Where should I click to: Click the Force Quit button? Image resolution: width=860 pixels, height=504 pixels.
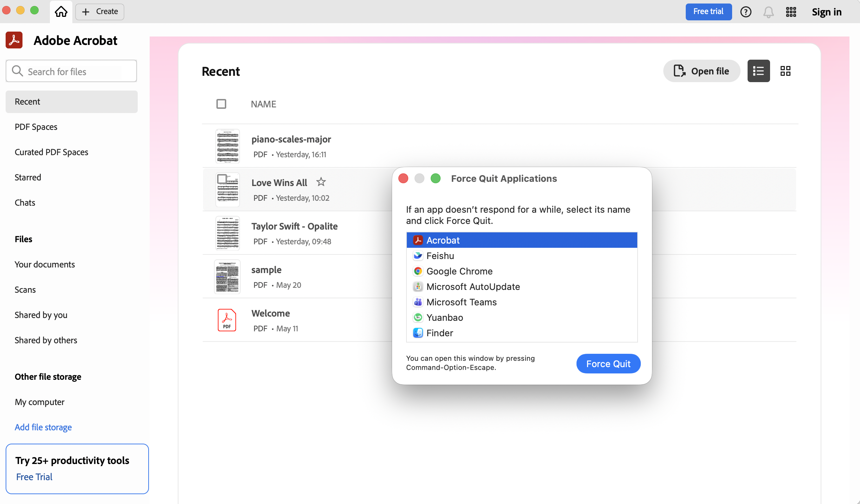(608, 364)
